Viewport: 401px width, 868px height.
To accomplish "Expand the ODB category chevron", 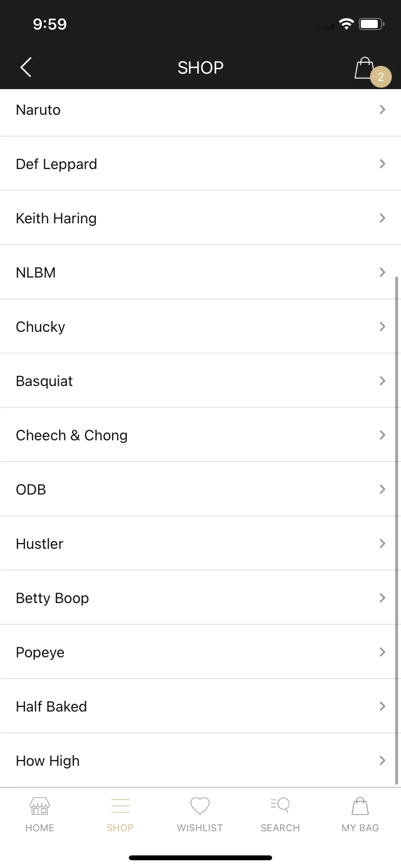I will pos(383,489).
